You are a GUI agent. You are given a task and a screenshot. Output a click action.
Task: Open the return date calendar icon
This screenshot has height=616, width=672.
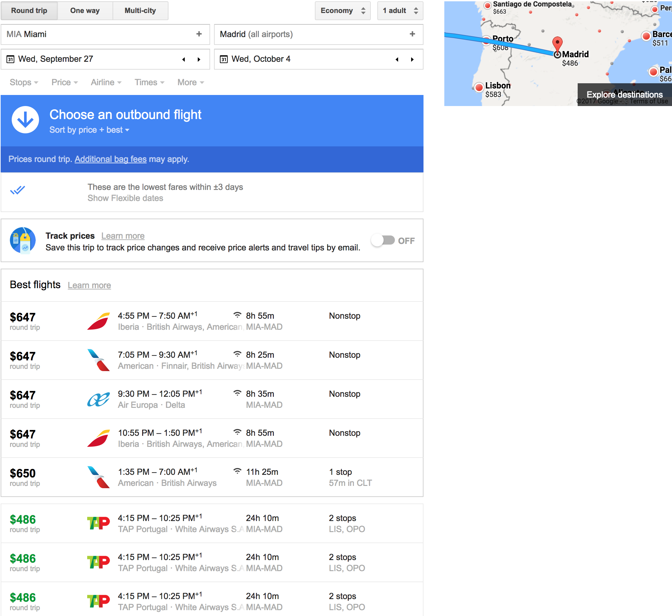coord(224,59)
